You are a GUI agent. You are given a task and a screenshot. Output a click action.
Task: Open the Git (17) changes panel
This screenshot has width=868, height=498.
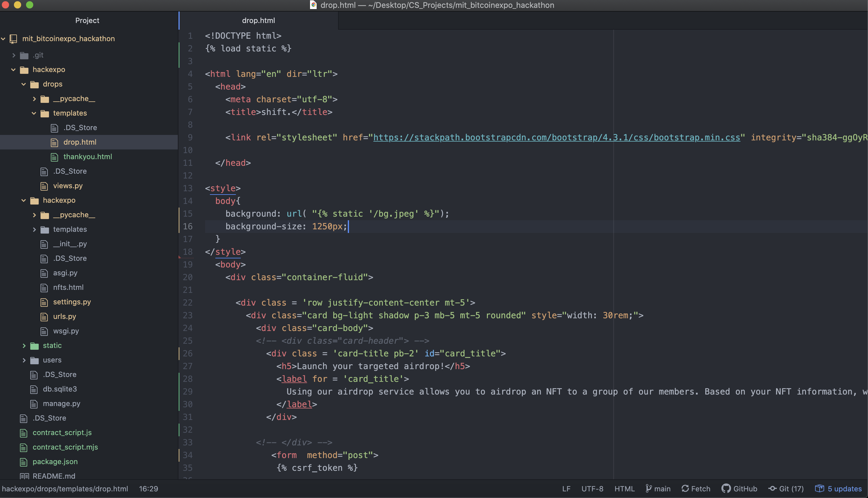786,488
